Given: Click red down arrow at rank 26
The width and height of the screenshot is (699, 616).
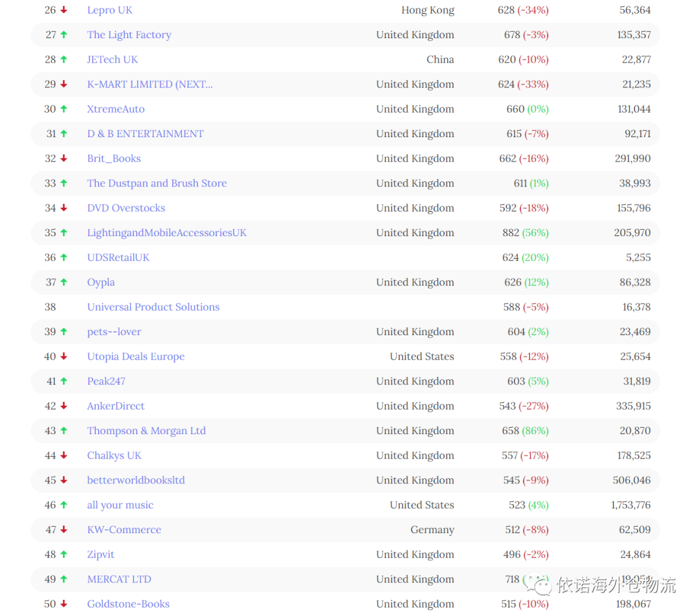Looking at the screenshot, I should 63,10.
